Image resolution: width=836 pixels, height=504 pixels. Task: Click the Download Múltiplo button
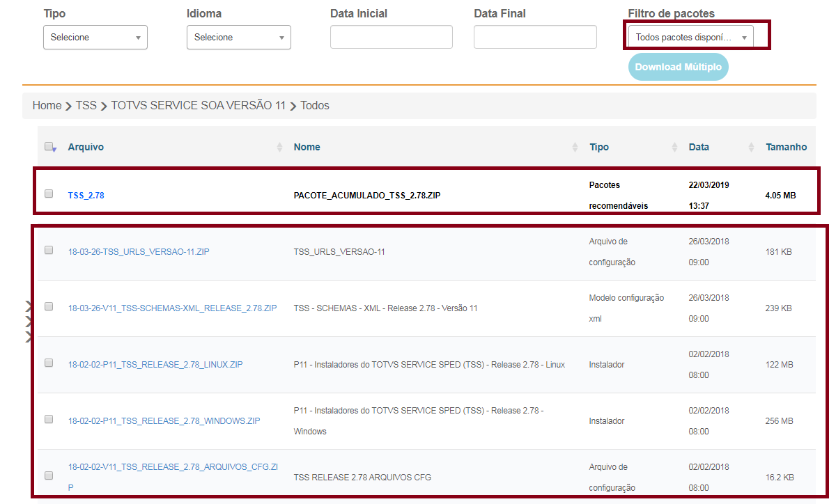click(x=678, y=68)
